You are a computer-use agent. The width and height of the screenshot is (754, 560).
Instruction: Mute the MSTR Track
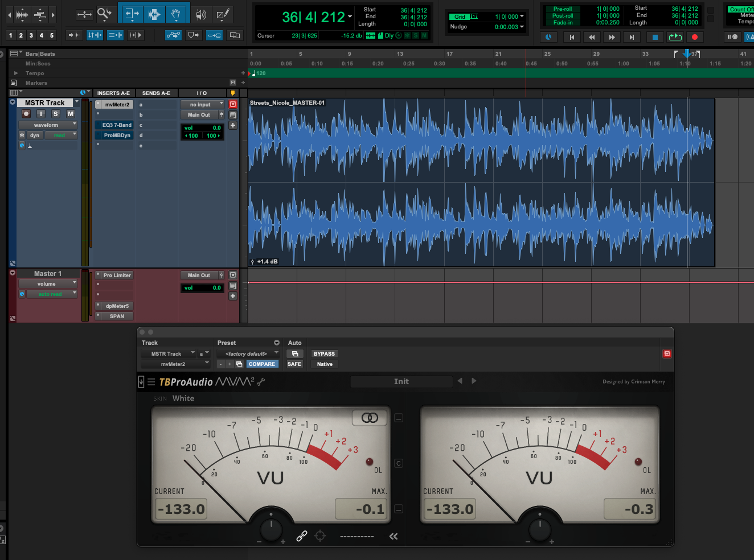point(71,114)
